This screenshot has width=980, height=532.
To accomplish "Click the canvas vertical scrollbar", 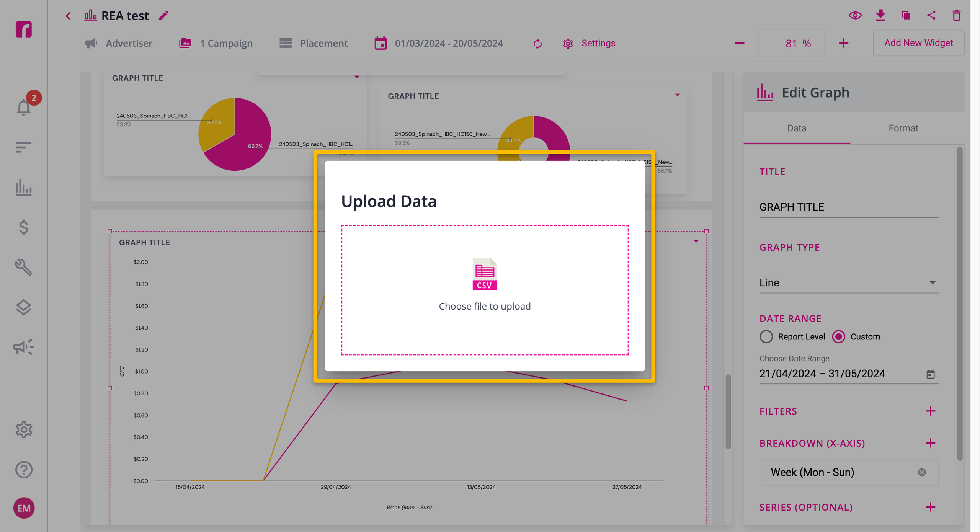I will coord(728,411).
